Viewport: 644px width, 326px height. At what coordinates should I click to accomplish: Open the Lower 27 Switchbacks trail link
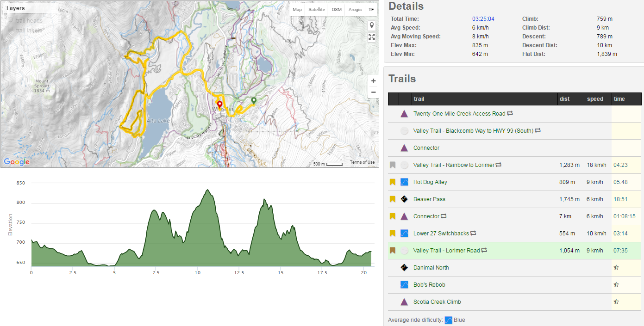point(441,234)
